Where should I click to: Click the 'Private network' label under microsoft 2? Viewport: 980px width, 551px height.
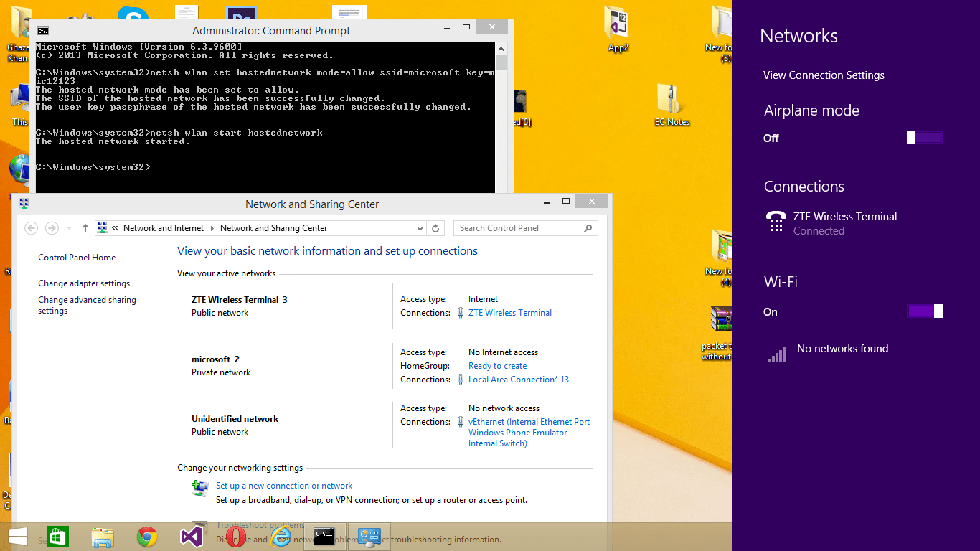coord(221,372)
